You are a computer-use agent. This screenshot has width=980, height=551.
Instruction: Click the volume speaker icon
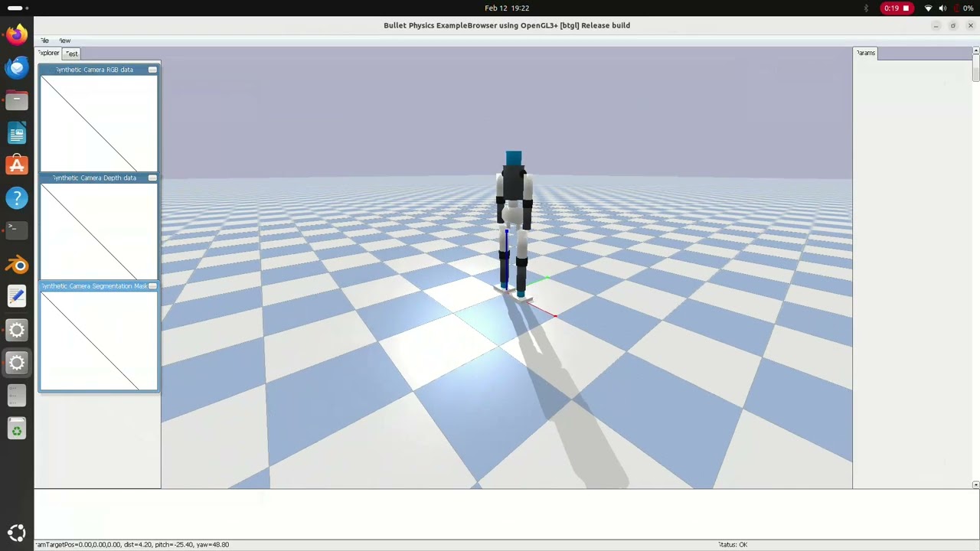(x=942, y=8)
